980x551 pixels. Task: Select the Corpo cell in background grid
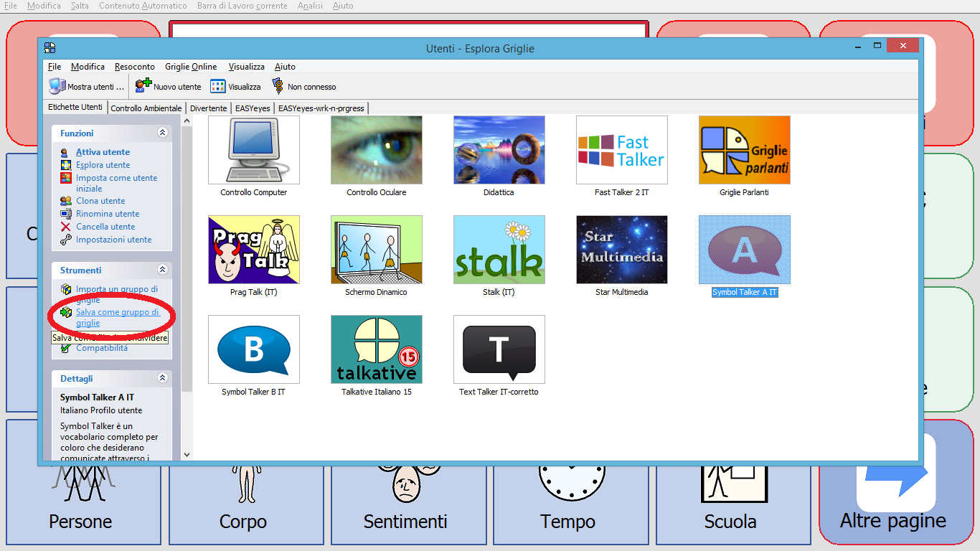pos(246,482)
